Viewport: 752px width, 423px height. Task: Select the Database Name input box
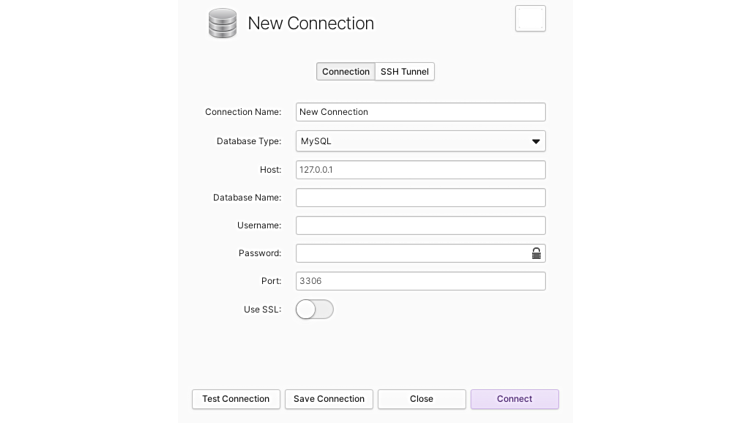pyautogui.click(x=420, y=198)
